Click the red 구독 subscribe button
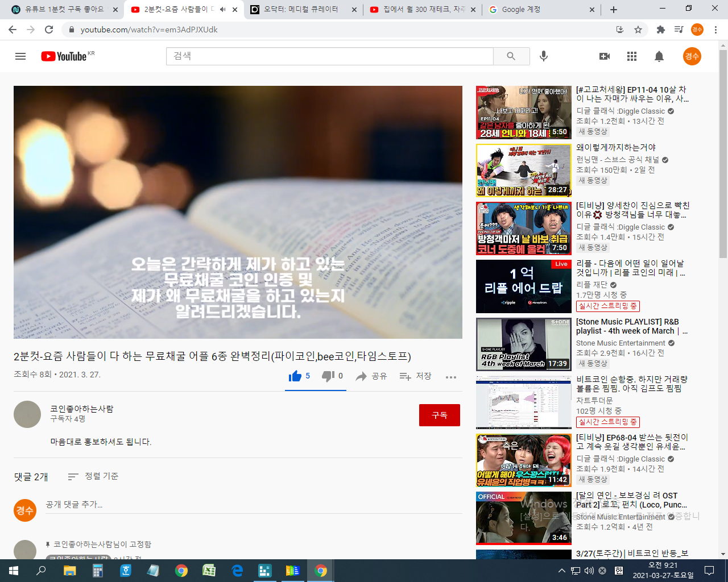Screen dimensions: 728x582 tap(439, 415)
